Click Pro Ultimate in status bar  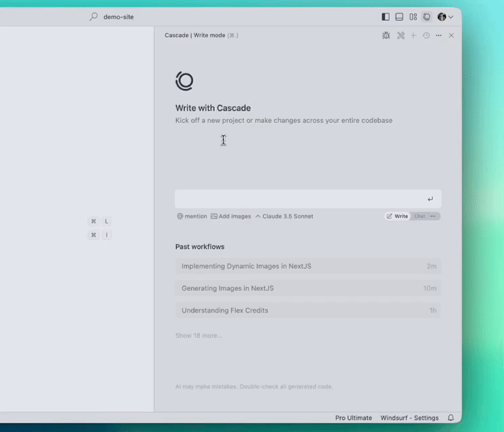(x=353, y=418)
